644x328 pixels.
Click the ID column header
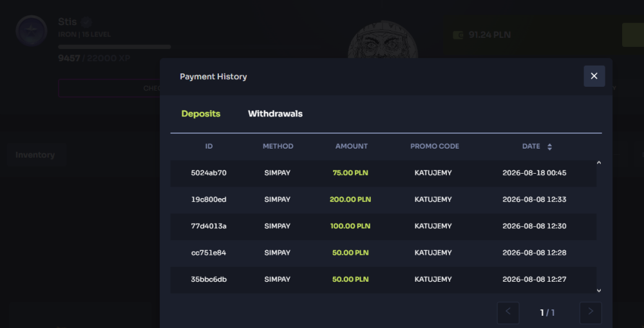coord(209,147)
